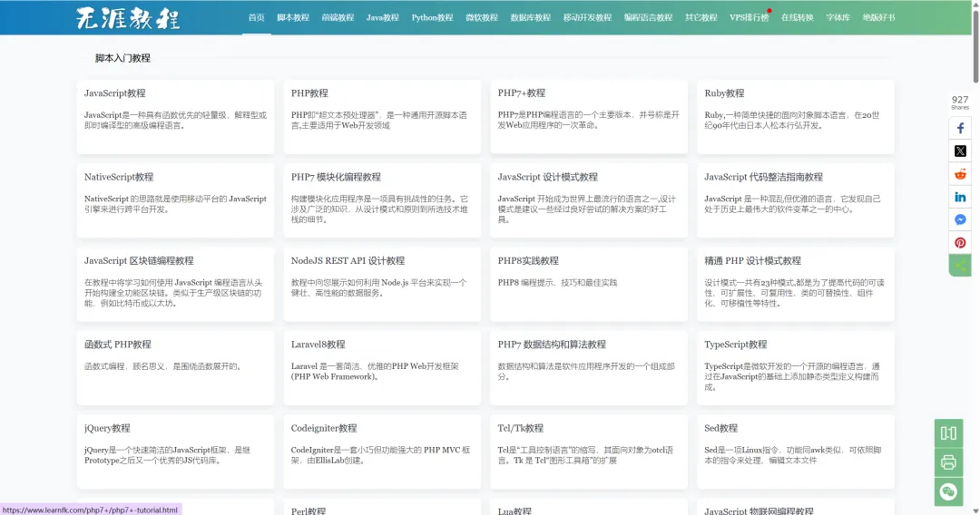Open NodeJS REST API 设计教程 card
This screenshot has height=515, width=980.
tap(382, 284)
